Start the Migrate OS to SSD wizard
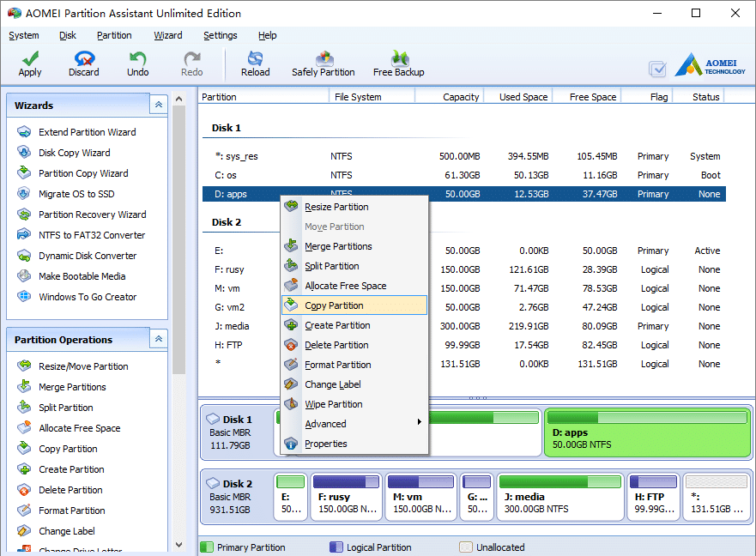Screen dimensions: 756x556 [76, 194]
